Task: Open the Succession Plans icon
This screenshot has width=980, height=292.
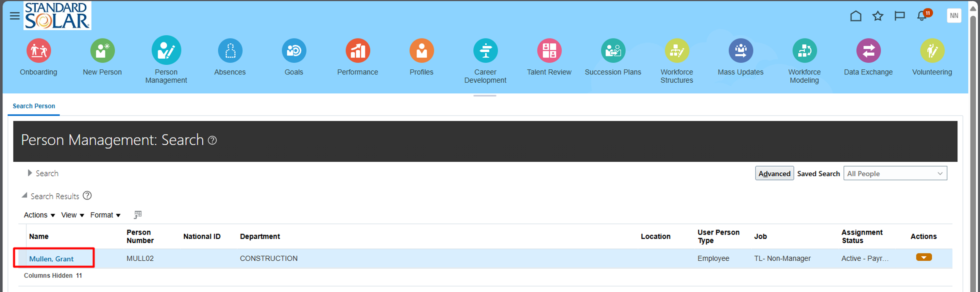Action: click(613, 51)
